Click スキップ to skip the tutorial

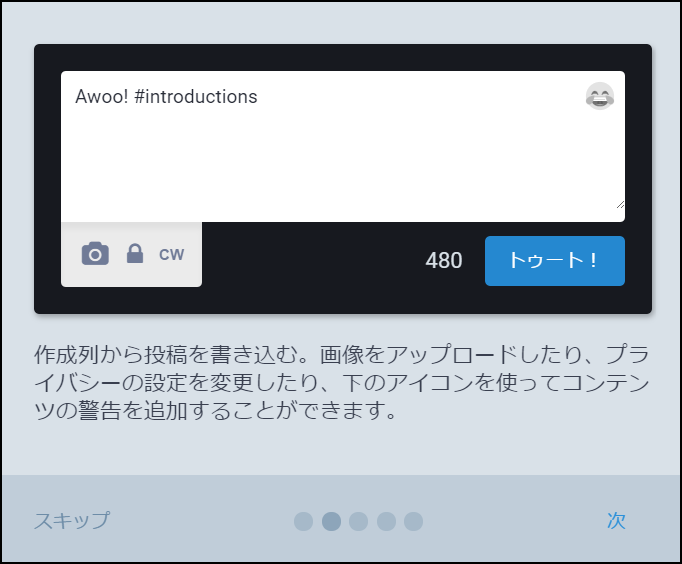[72, 521]
